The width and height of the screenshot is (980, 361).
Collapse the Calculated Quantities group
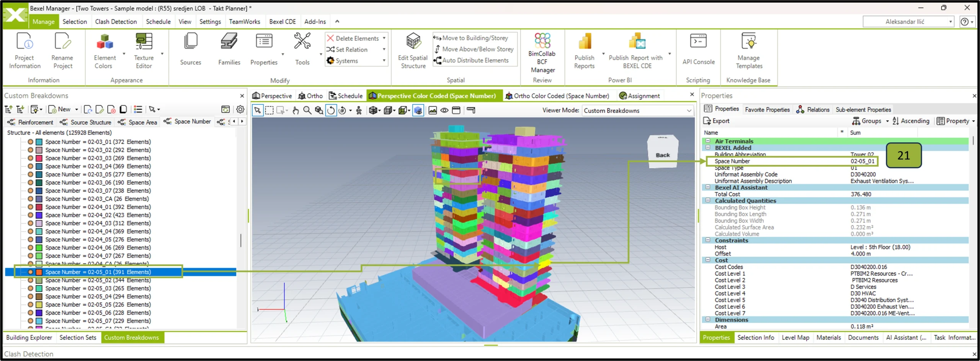[708, 200]
